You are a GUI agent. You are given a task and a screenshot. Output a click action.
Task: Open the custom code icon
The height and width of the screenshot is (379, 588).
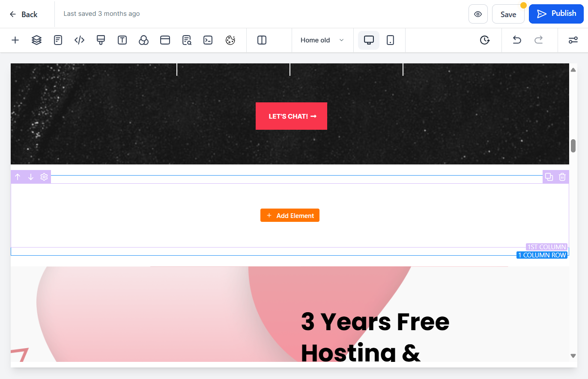[x=79, y=40]
